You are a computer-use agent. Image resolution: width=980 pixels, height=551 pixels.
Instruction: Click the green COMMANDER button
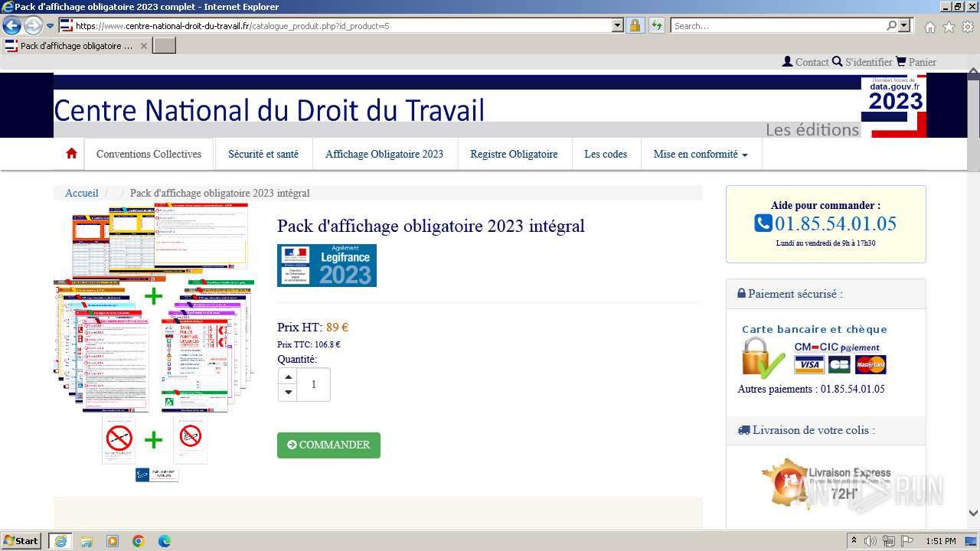(x=328, y=445)
